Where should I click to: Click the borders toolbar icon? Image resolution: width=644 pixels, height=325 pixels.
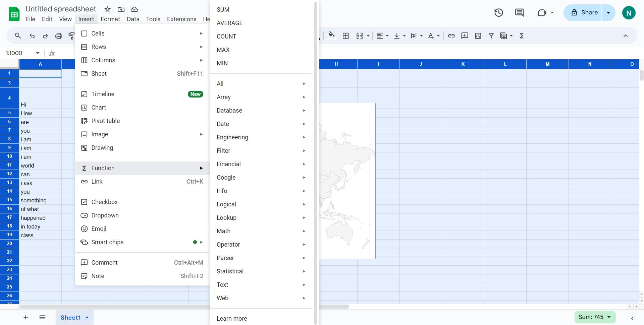click(x=345, y=36)
